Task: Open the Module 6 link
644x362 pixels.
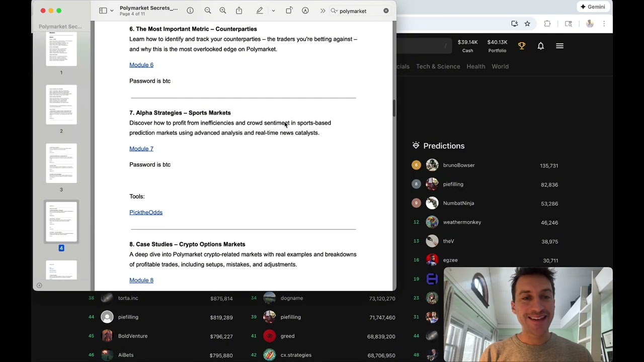Action: click(141, 65)
